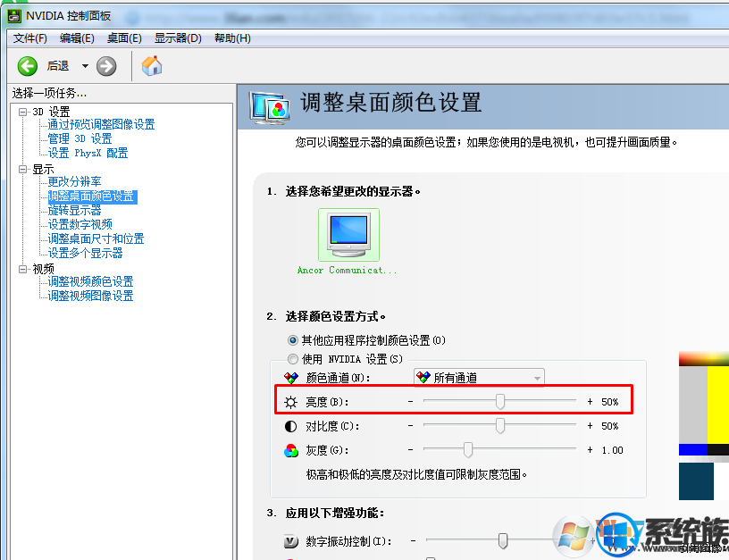Screen dimensions: 729x560
Task: Open the 更改分辨率 link
Action: (x=74, y=181)
